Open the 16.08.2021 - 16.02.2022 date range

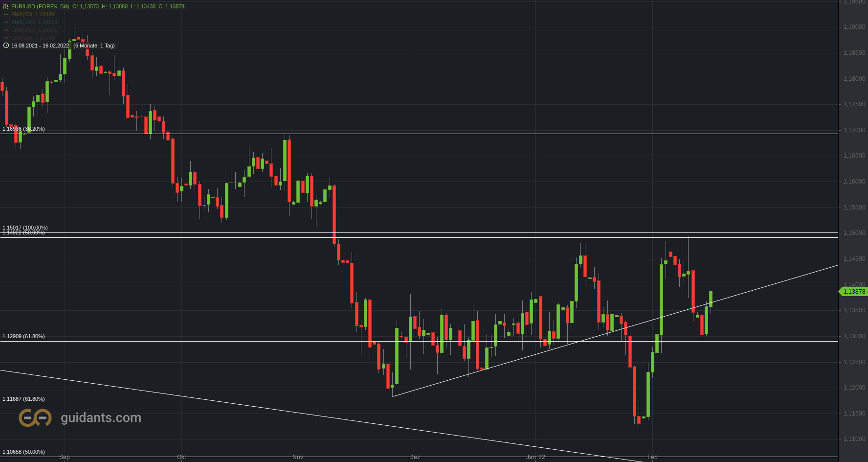coord(40,46)
